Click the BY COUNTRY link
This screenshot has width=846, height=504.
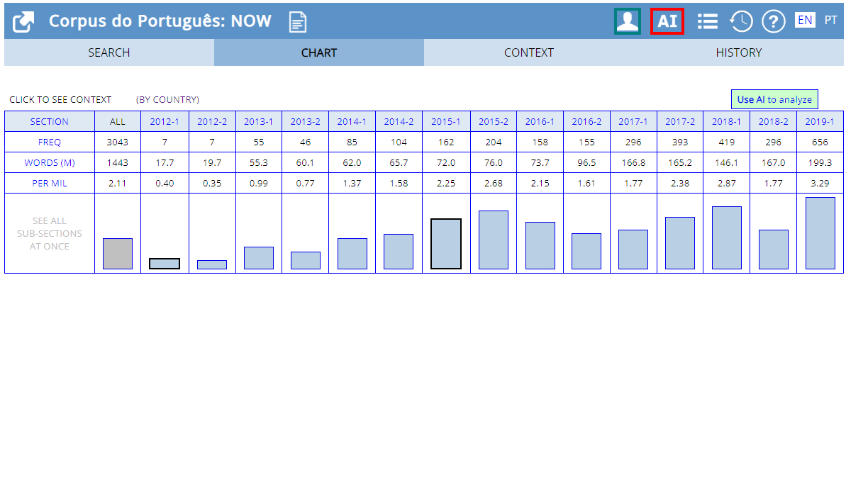167,100
